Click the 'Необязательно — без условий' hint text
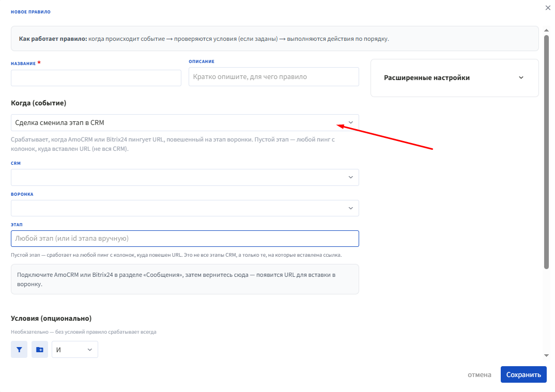 point(84,332)
